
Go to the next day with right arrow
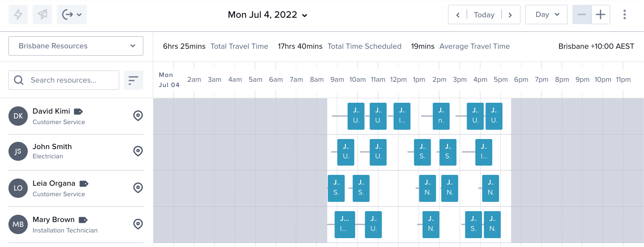coord(510,15)
